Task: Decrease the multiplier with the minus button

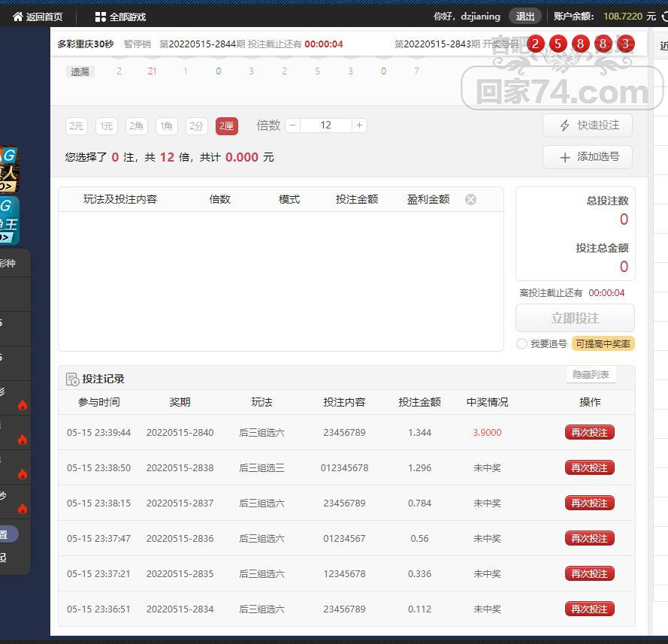Action: tap(293, 125)
